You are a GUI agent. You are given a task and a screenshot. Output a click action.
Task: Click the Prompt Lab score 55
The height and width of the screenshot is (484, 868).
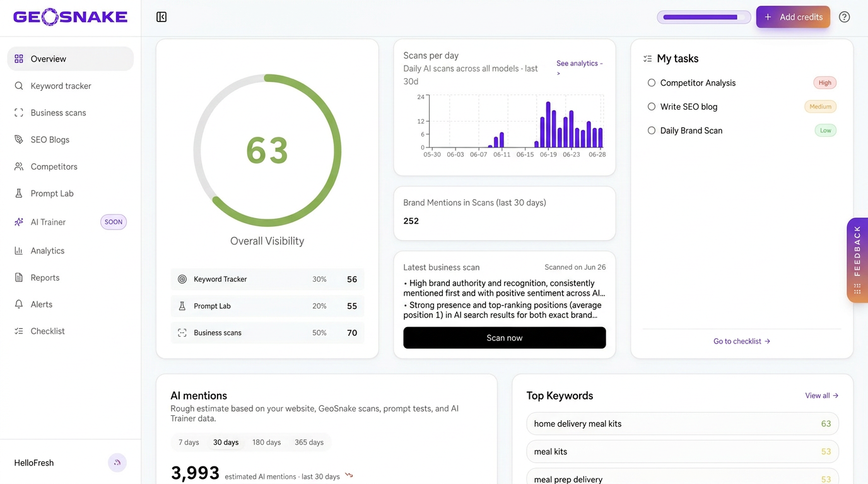pos(352,306)
